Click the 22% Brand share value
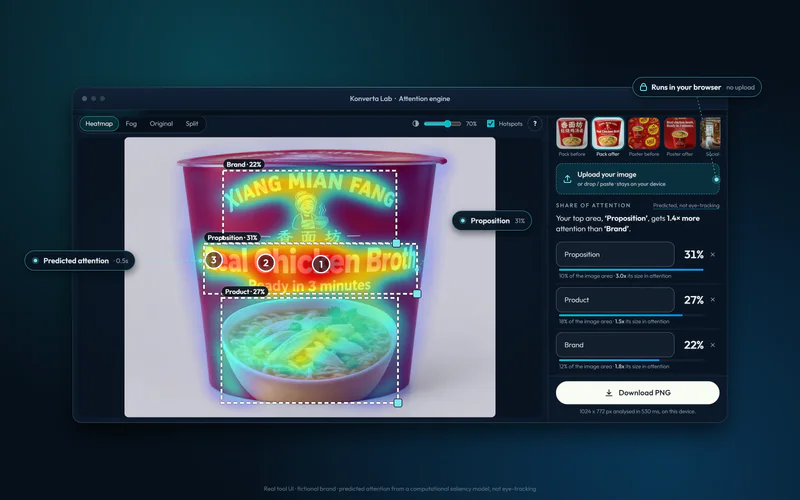The width and height of the screenshot is (800, 500). coord(694,345)
